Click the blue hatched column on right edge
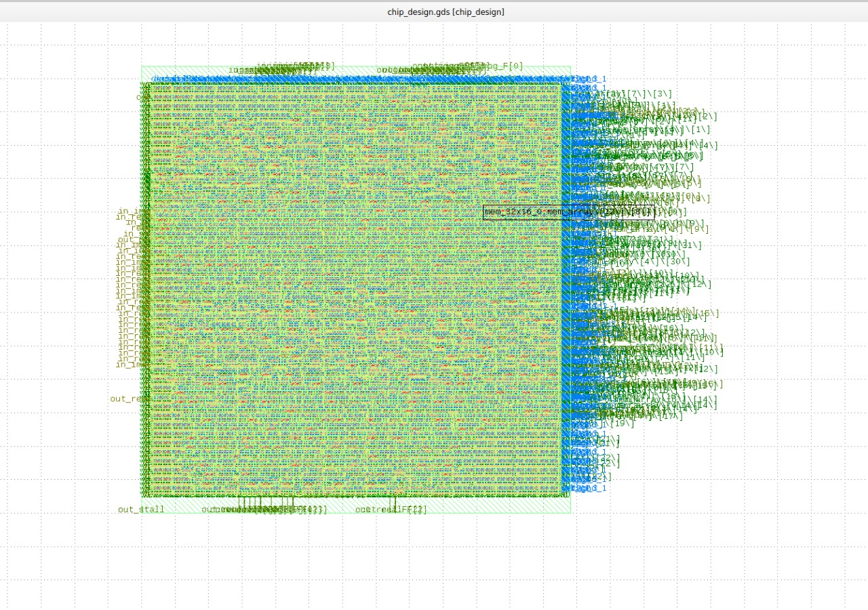Screen dimensions: 868x610 coord(566,285)
